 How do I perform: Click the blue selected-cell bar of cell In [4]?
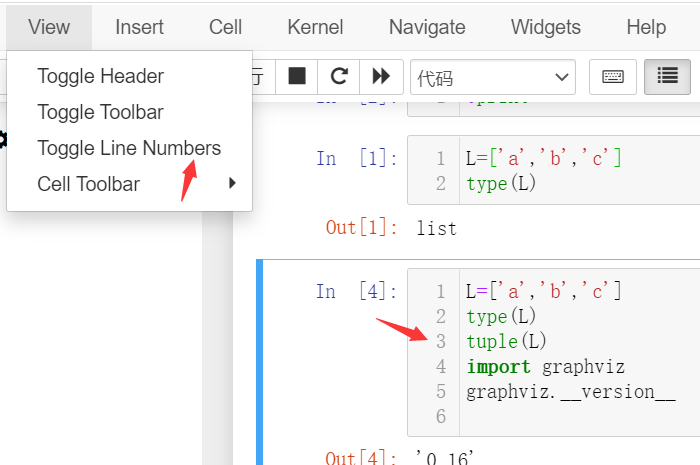pos(259,362)
